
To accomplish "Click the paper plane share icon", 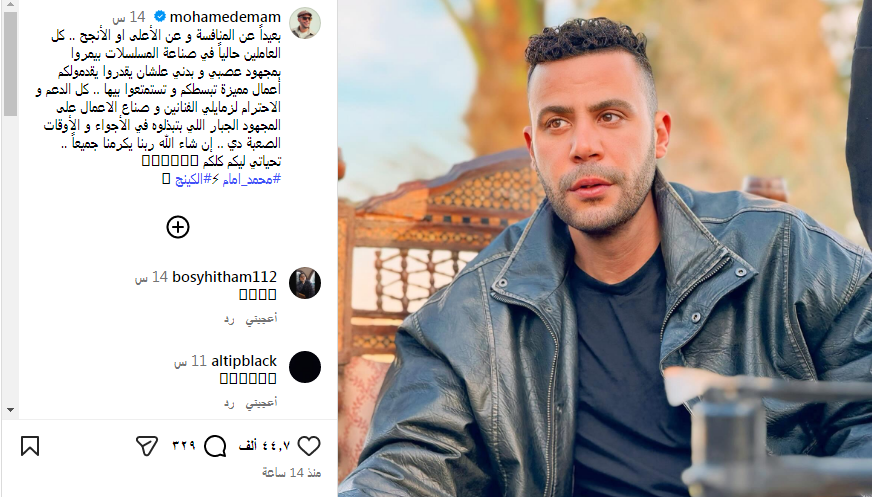I will [x=147, y=446].
